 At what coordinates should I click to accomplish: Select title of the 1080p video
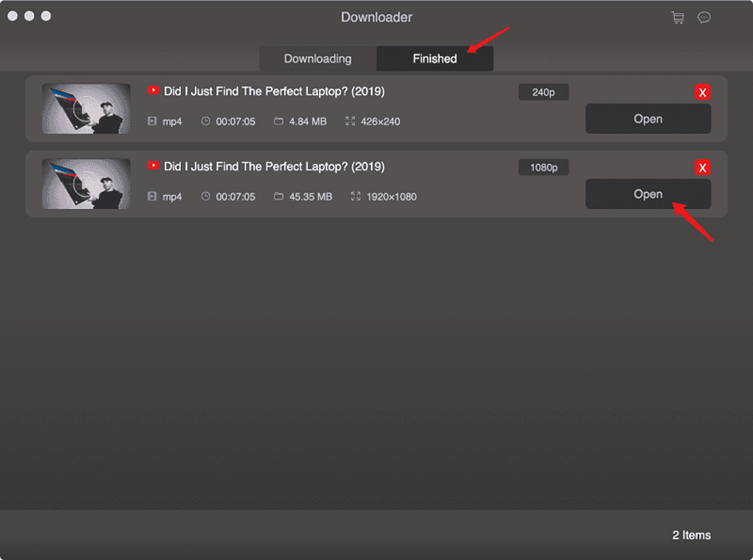[274, 167]
